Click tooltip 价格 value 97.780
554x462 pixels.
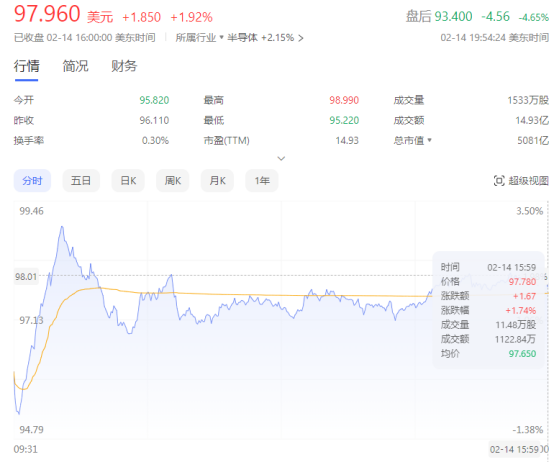pyautogui.click(x=522, y=282)
